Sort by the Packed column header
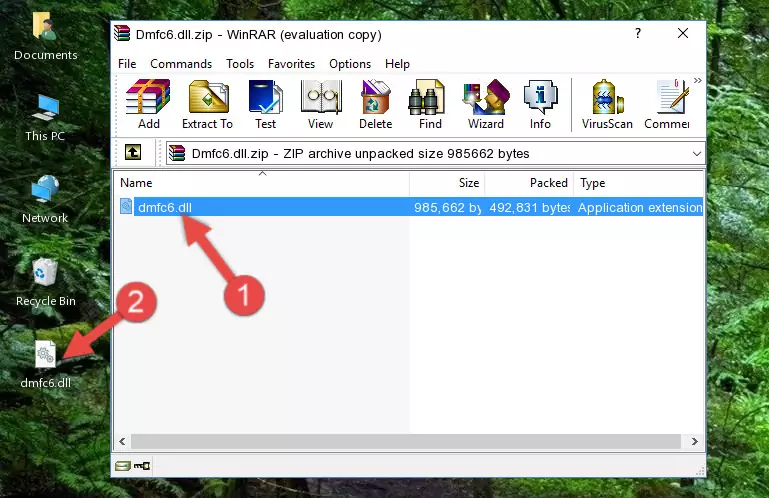 (529, 183)
